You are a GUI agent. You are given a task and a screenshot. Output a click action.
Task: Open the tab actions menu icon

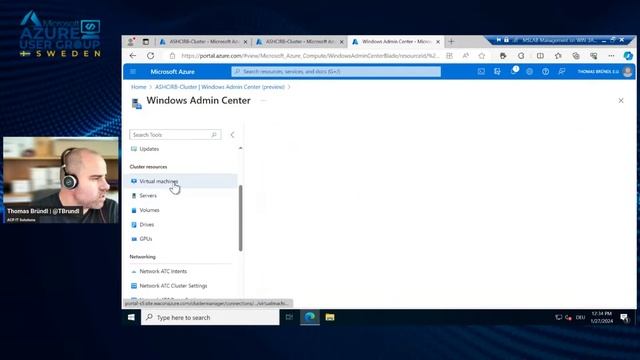pyautogui.click(x=146, y=42)
